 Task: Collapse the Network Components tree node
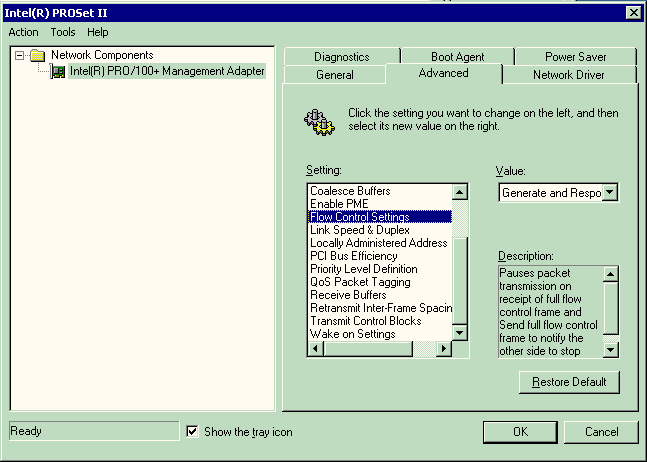coord(19,55)
